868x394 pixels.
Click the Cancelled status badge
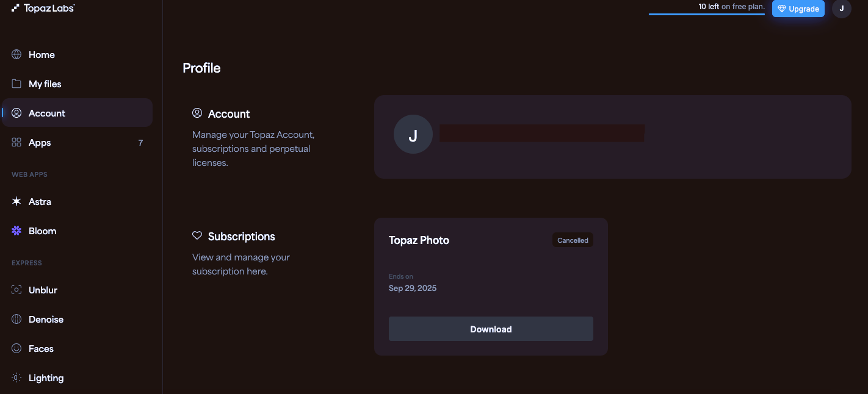[x=573, y=240]
